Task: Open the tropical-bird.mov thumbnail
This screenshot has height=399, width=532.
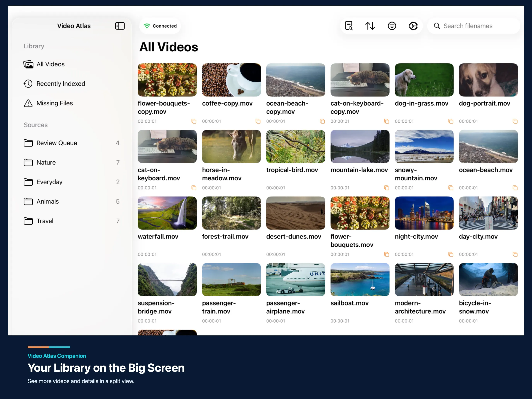Action: coord(296,147)
